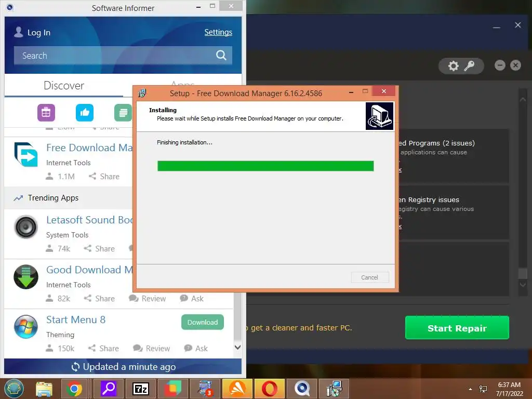Click the Log In link

(x=38, y=33)
